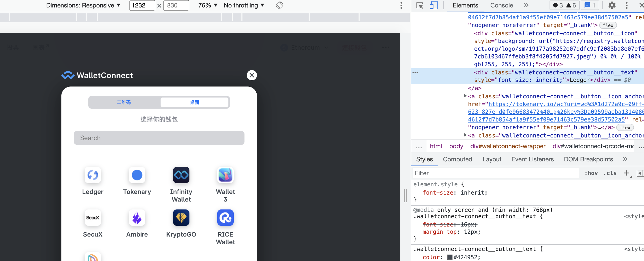Select the Ledger wallet icon
This screenshot has height=261, width=644.
[93, 175]
